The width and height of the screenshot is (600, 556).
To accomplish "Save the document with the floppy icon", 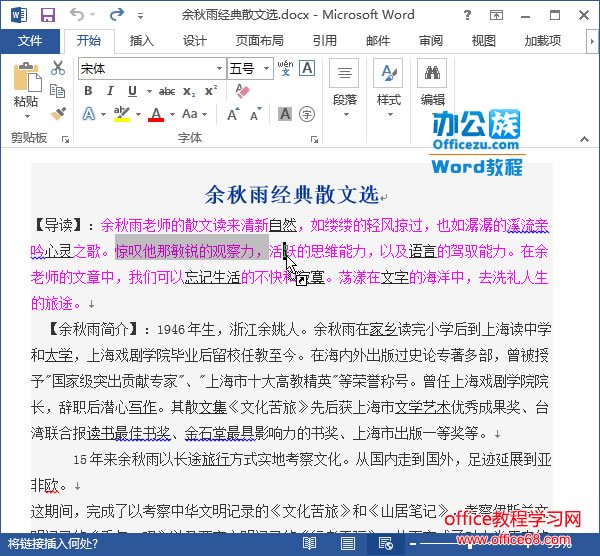I will (x=48, y=15).
